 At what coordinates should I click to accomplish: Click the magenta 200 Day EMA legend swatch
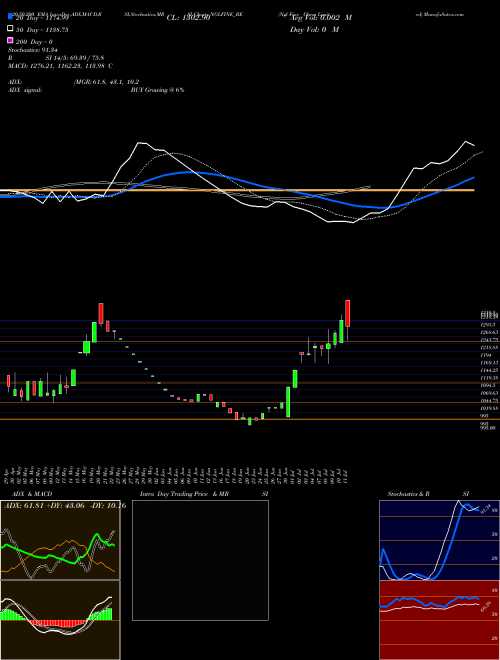coord(10,40)
